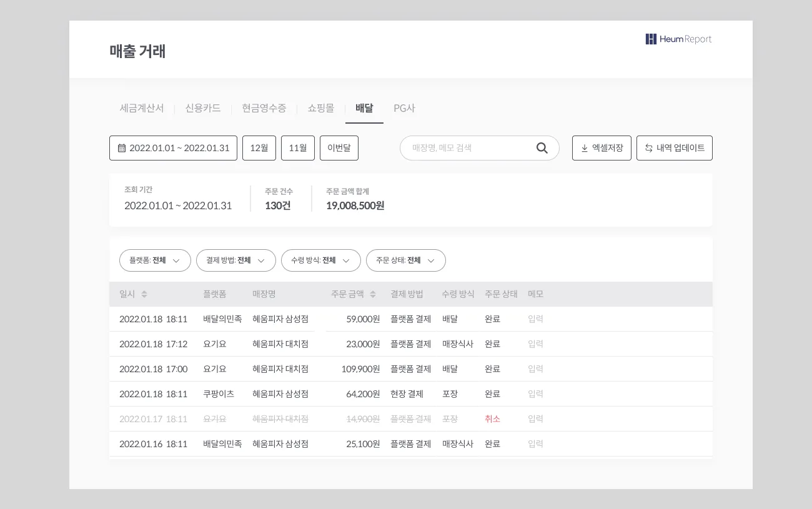Click 25,100원 amount cell
Screen dimensions: 812x509
point(363,444)
